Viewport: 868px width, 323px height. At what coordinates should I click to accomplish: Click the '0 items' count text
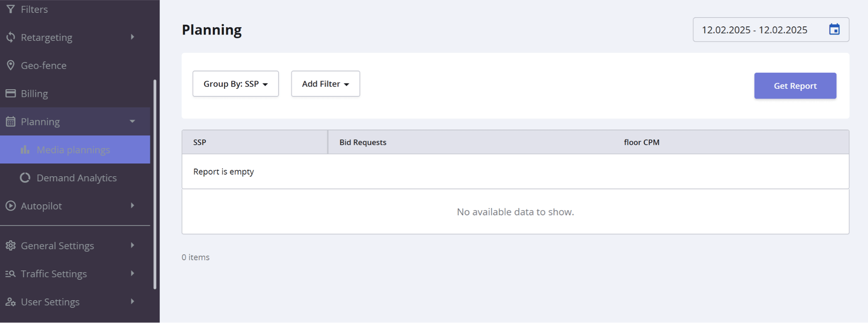point(195,257)
